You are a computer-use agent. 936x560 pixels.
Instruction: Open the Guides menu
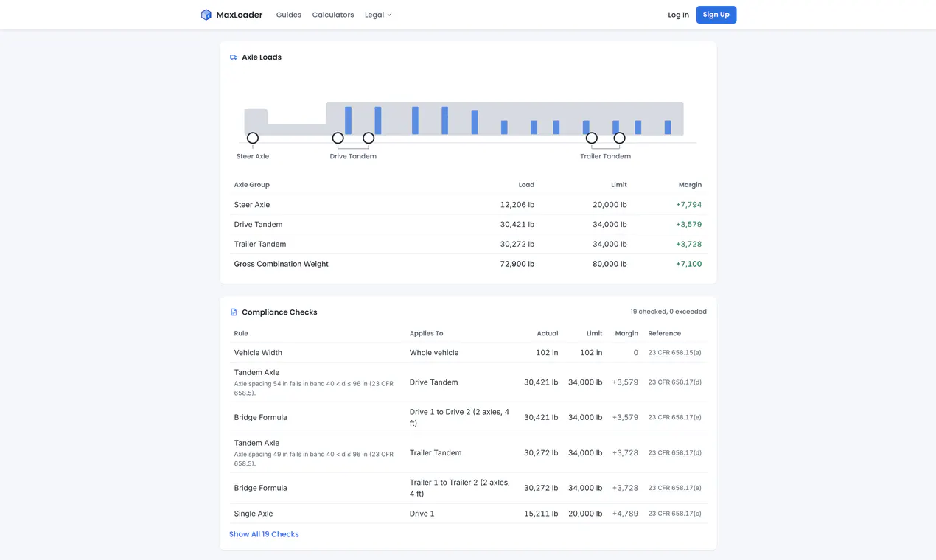[x=289, y=15]
